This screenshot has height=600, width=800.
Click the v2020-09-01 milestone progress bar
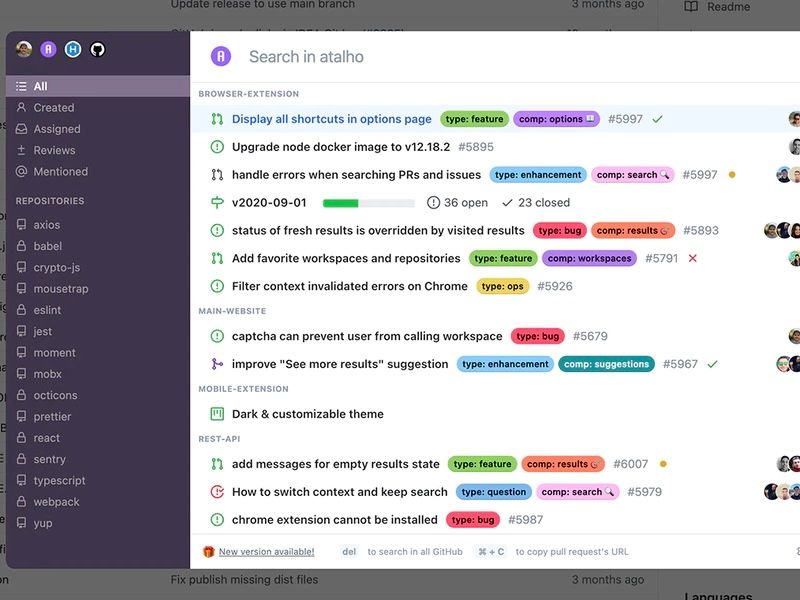(x=368, y=203)
